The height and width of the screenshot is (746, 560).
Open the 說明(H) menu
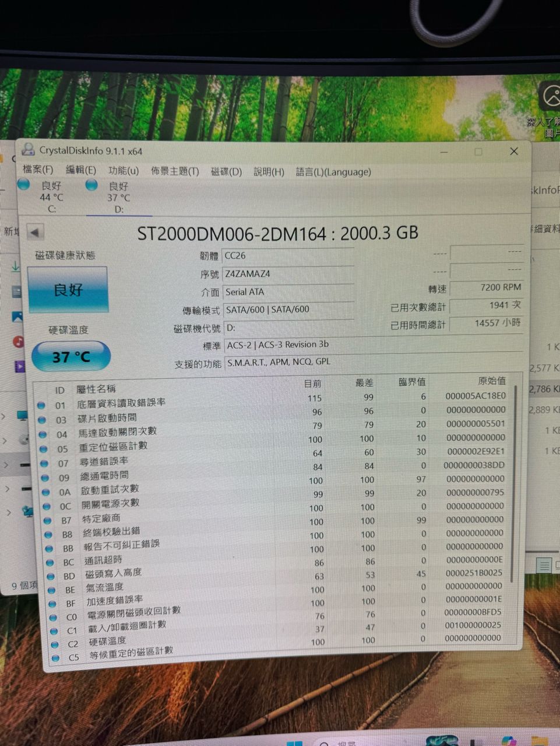pos(269,172)
